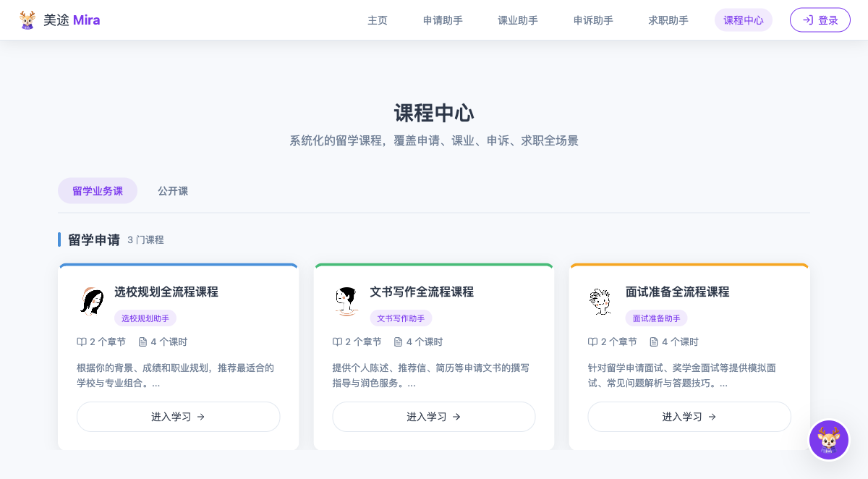Click the login arrow icon
This screenshot has width=868, height=479.
[x=808, y=20]
